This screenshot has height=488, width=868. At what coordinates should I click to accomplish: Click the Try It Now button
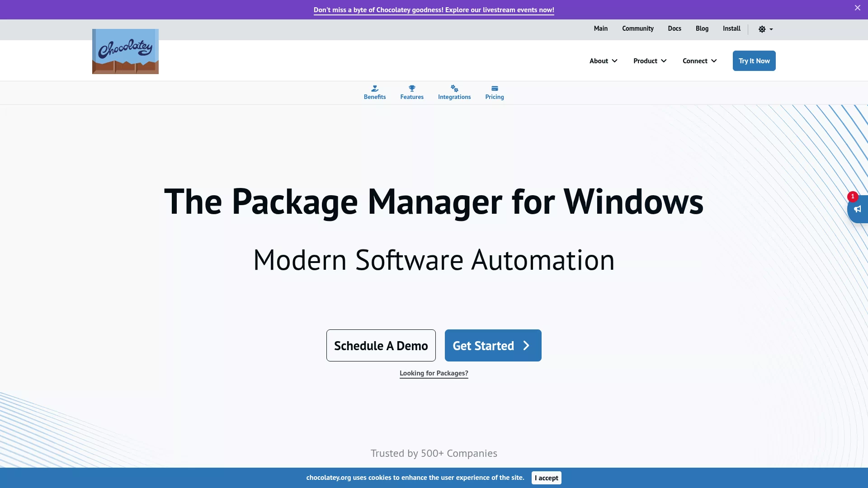754,61
